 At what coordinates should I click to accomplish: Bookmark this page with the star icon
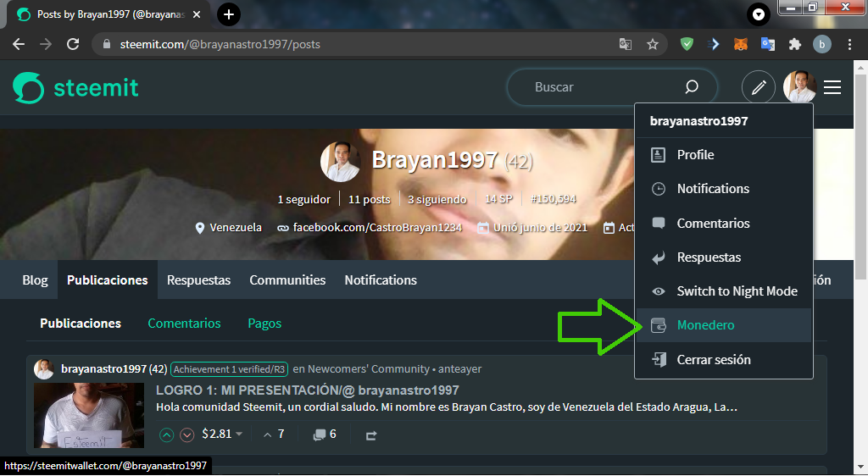[x=653, y=44]
